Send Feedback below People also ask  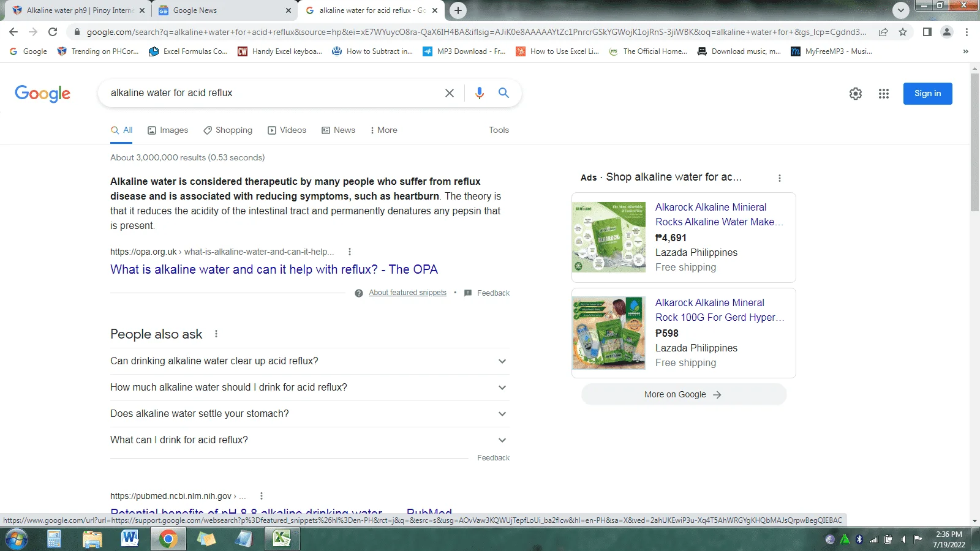[493, 458]
